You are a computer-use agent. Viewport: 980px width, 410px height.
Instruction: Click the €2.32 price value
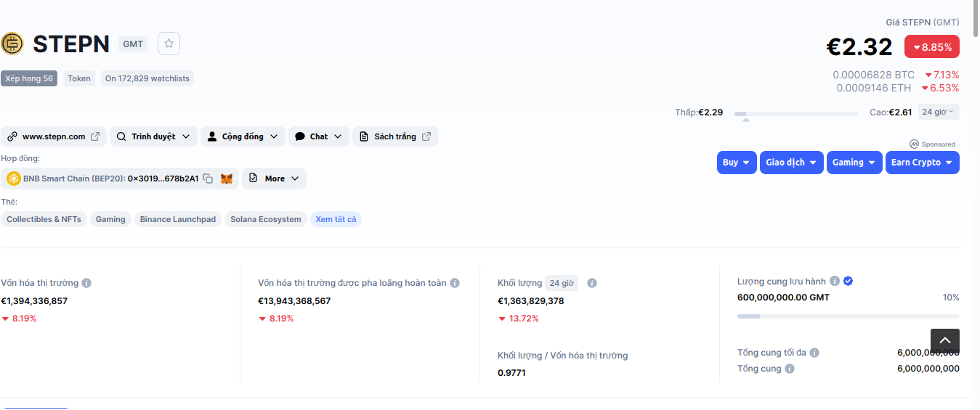click(859, 47)
